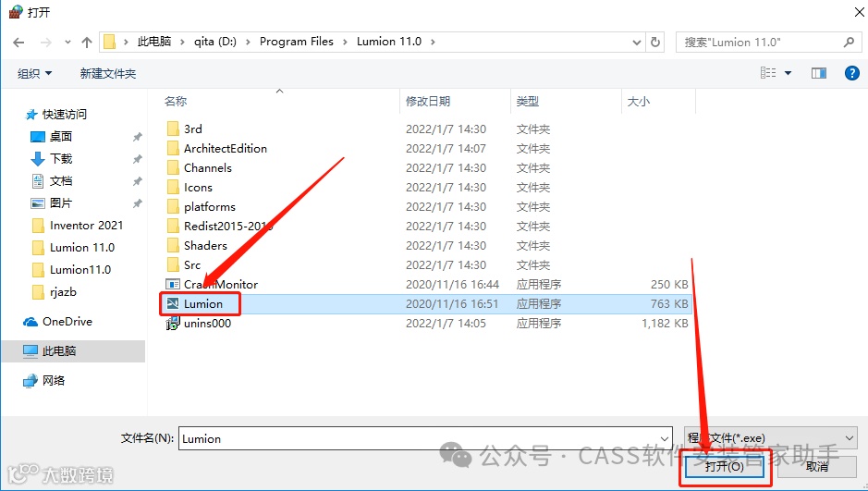Click the search magnifier icon
The width and height of the screenshot is (868, 491).
tap(849, 42)
